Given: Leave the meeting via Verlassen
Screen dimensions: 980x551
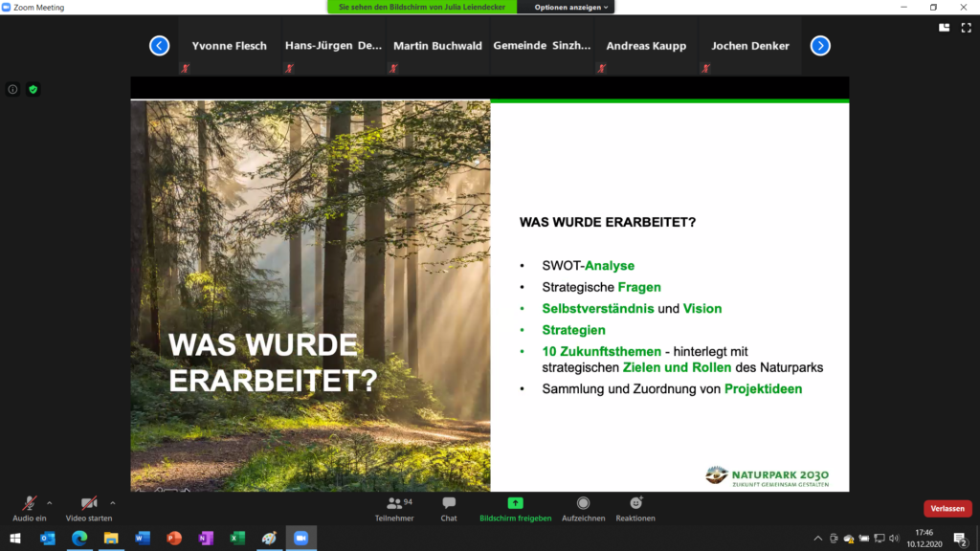Looking at the screenshot, I should click(x=947, y=508).
